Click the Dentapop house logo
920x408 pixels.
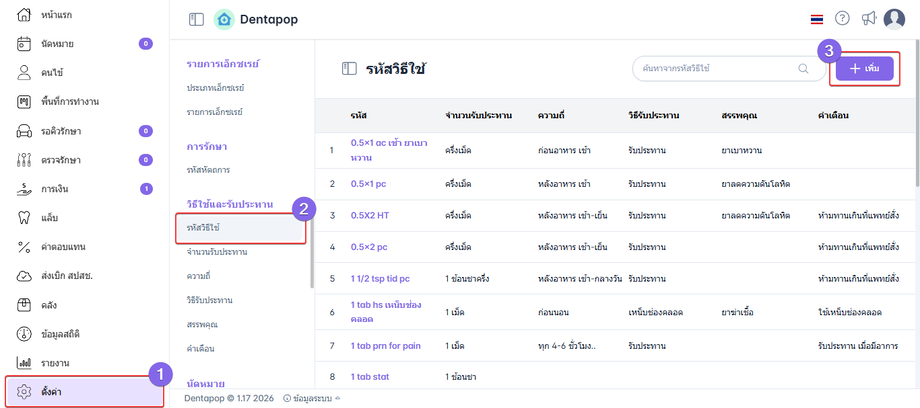click(x=224, y=19)
